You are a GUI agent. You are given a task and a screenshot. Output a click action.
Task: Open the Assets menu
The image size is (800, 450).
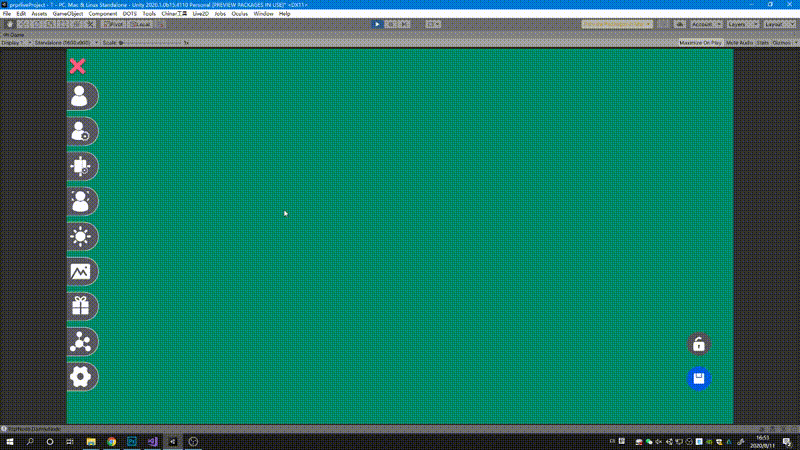tap(39, 14)
